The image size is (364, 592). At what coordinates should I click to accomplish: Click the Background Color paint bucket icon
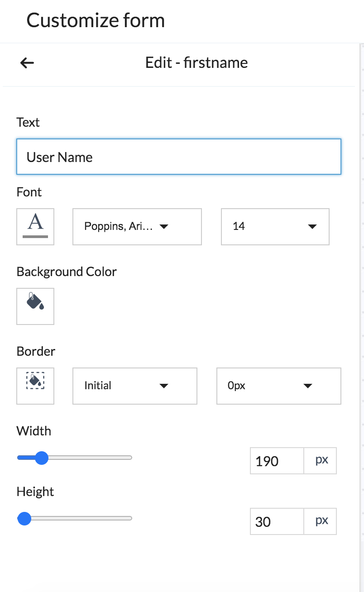(x=35, y=306)
